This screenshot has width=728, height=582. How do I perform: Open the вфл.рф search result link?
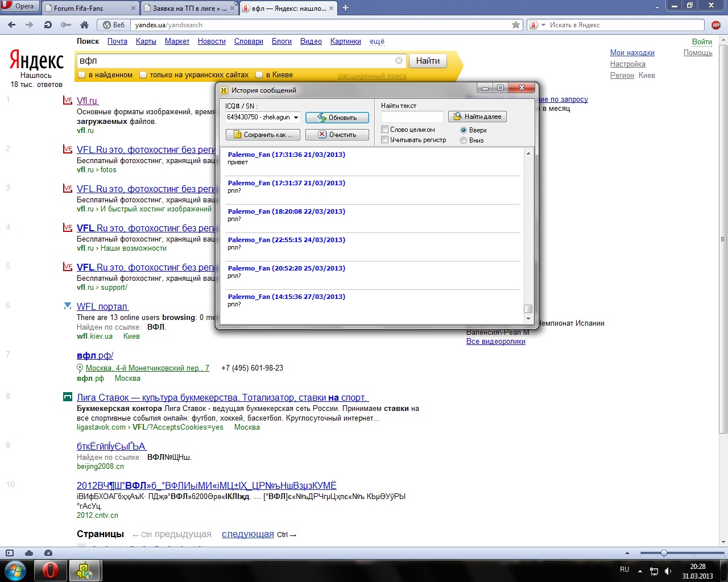[x=95, y=355]
